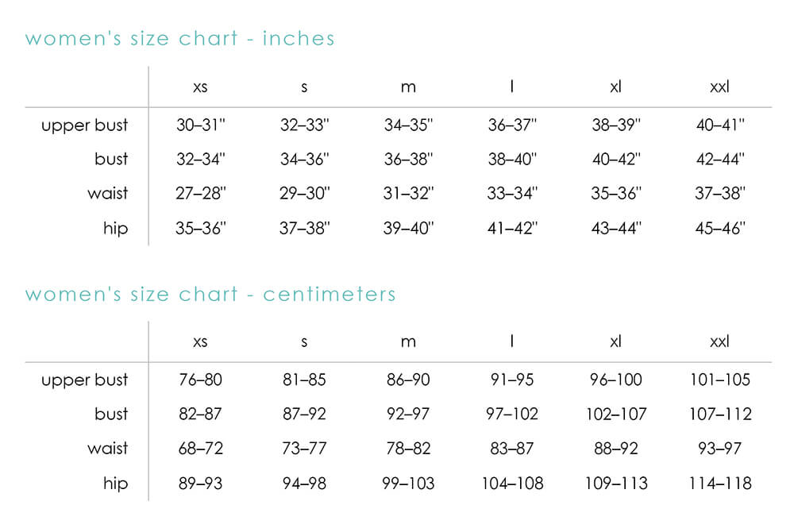Click the 40–42" bust measurement cell
This screenshot has height=532, width=794.
pyautogui.click(x=616, y=159)
